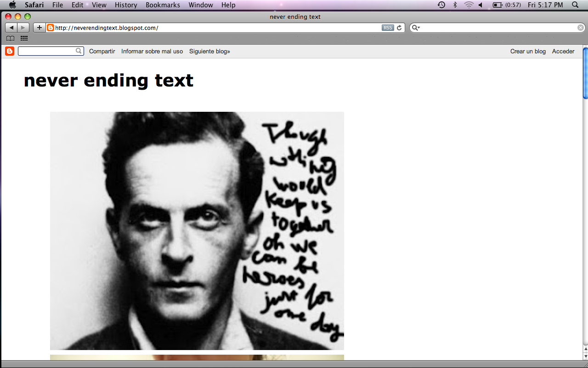Open the bookmarks book icon

(x=10, y=39)
